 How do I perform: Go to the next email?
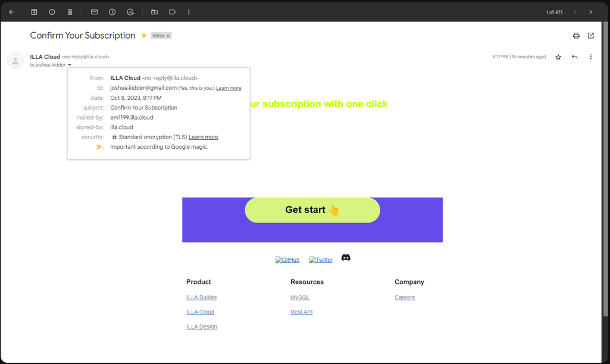(x=590, y=12)
